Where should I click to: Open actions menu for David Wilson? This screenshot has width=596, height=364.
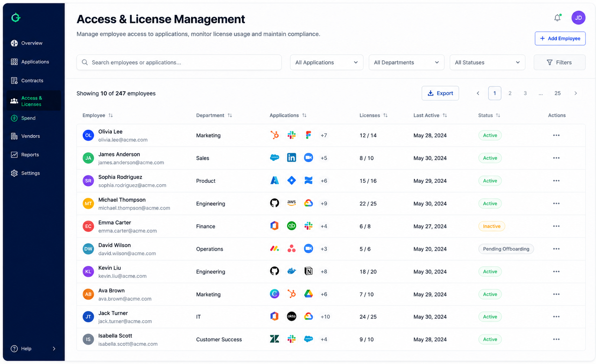tap(556, 248)
